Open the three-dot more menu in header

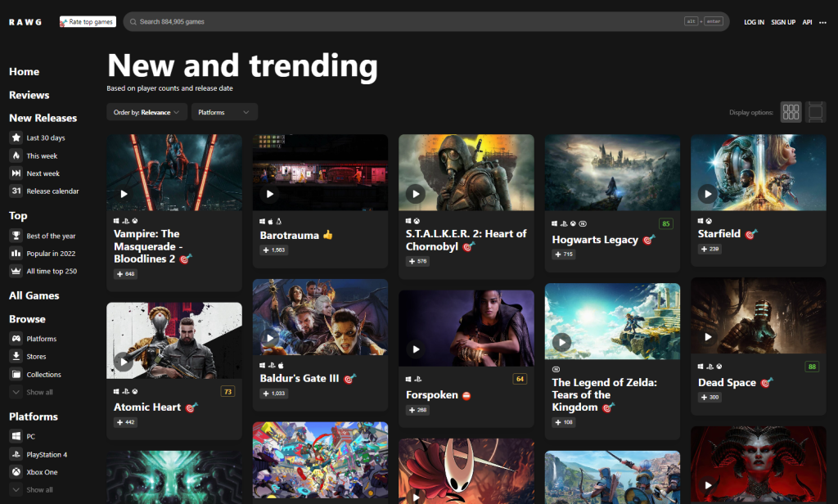tap(822, 22)
